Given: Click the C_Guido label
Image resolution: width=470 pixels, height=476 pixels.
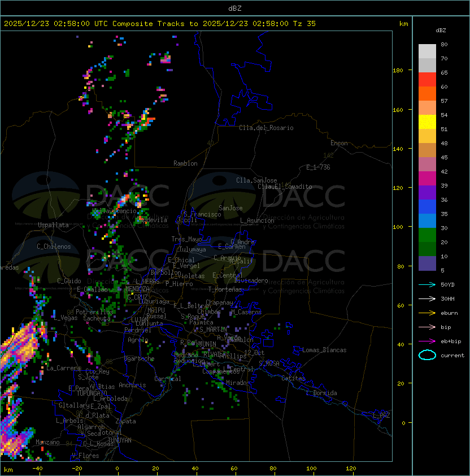Looking at the screenshot, I should point(69,281).
